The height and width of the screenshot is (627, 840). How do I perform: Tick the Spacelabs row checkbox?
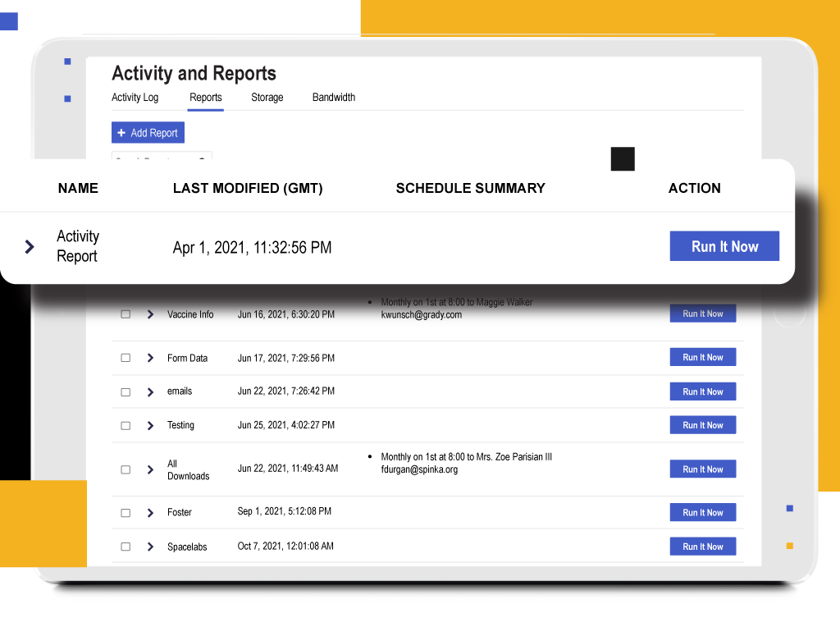point(126,547)
